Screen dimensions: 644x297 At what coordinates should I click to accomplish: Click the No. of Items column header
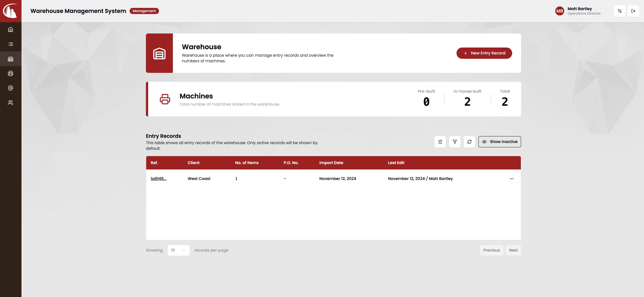click(247, 163)
